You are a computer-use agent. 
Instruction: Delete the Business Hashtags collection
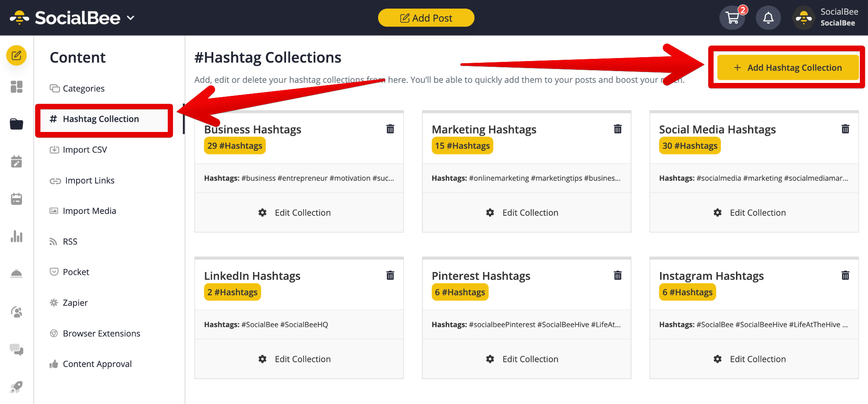pyautogui.click(x=390, y=129)
